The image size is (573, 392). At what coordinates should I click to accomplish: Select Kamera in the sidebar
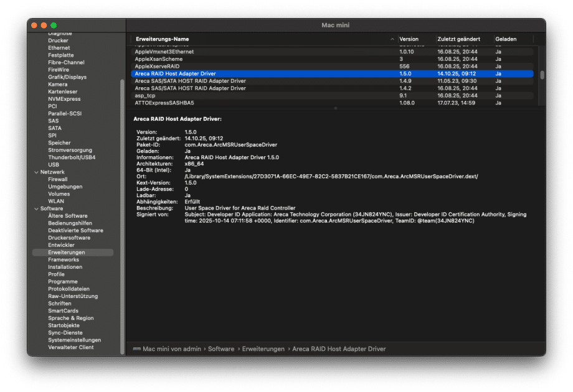point(58,85)
